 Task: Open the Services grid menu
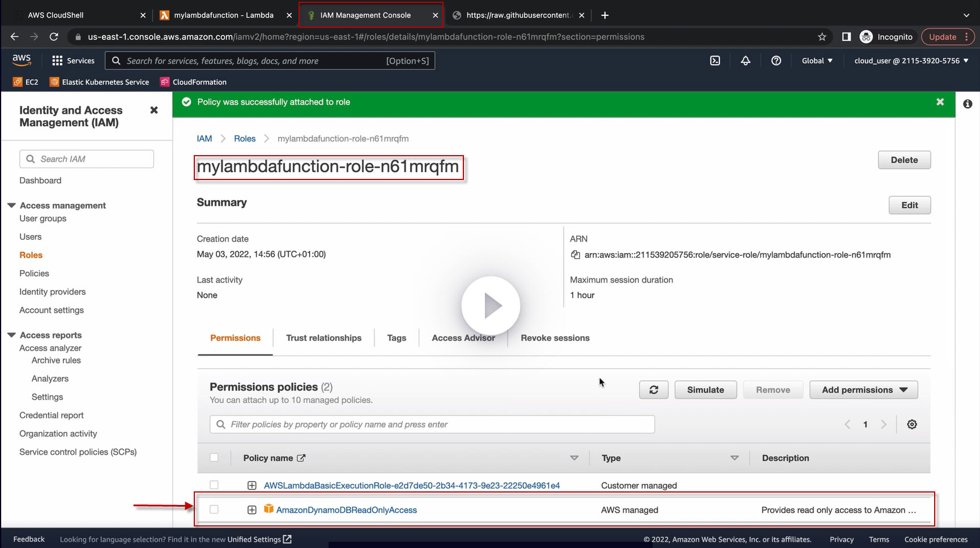coord(73,61)
